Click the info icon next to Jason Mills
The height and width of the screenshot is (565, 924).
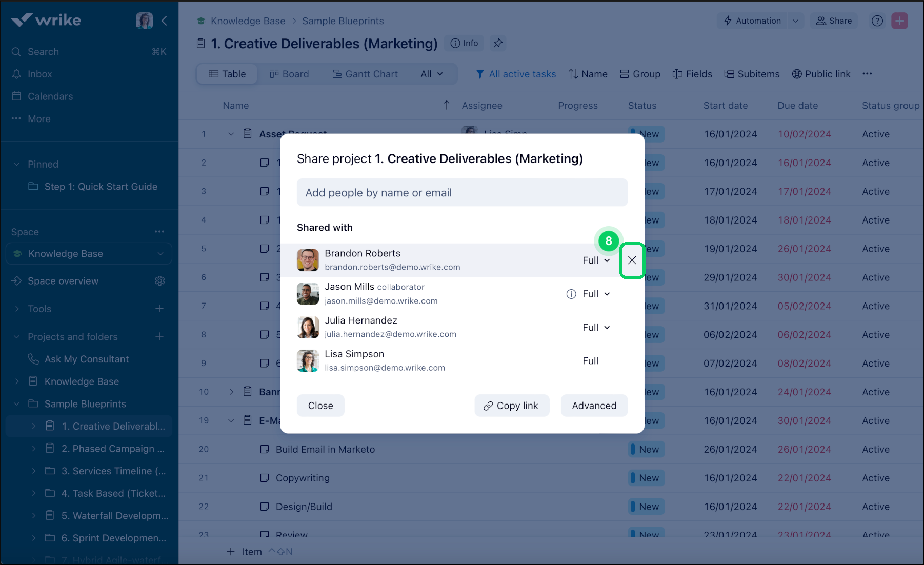[571, 294]
